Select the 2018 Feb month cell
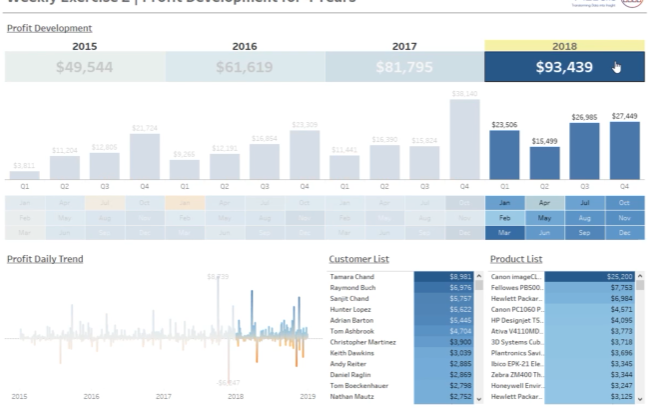This screenshot has width=652, height=418. [504, 218]
